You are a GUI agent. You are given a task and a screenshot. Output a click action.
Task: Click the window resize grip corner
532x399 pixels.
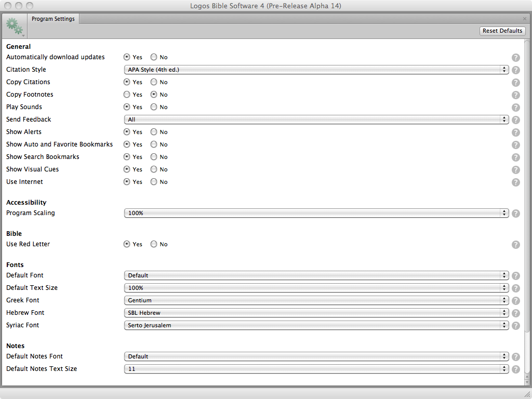527,394
